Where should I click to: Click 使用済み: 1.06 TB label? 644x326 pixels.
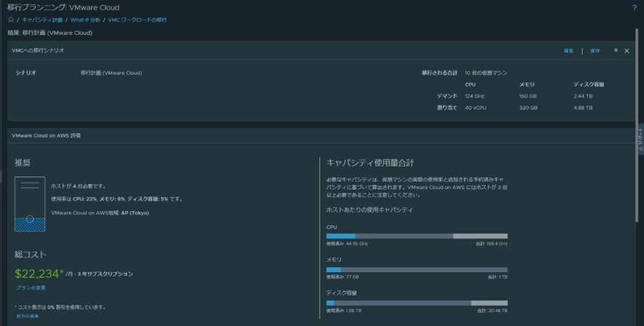[344, 311]
